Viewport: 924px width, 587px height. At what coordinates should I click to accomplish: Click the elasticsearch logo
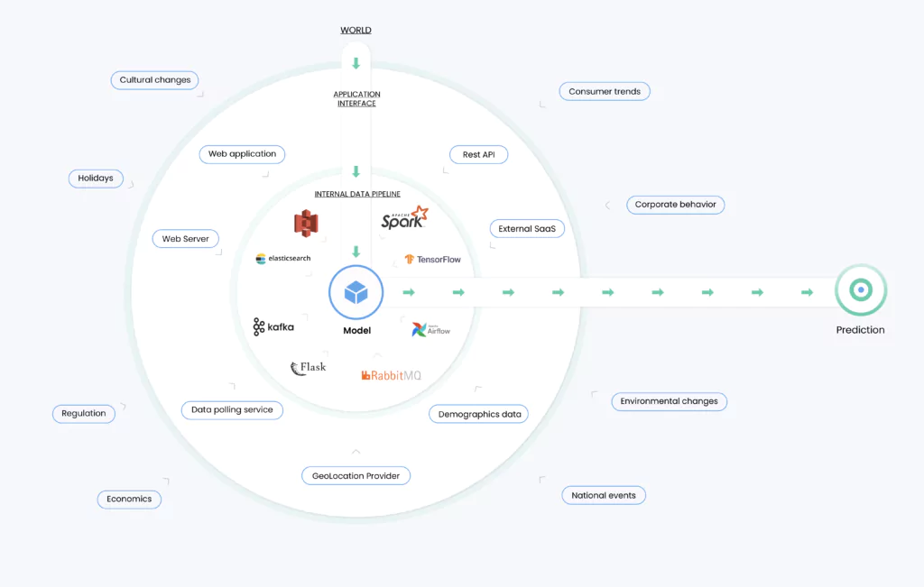click(282, 259)
